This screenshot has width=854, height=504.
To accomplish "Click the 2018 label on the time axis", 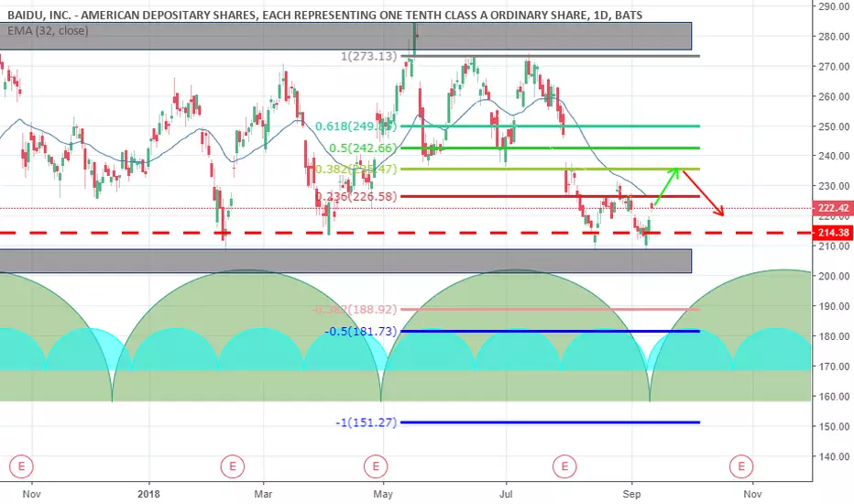I will point(148,494).
